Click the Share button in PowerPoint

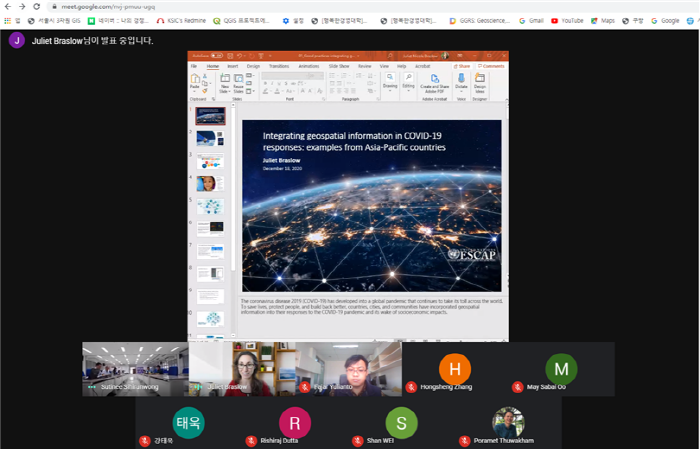[462, 66]
